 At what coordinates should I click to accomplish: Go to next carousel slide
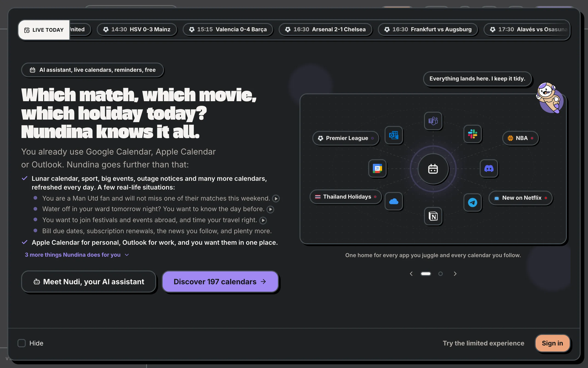click(455, 273)
